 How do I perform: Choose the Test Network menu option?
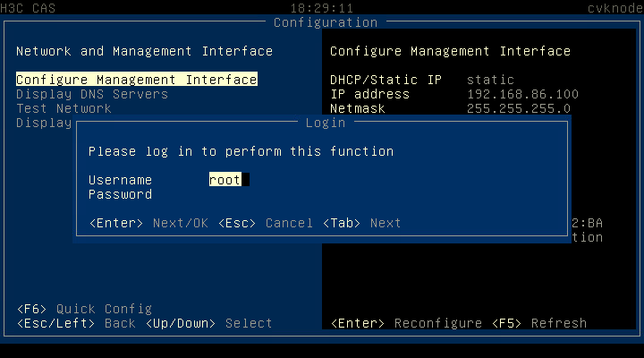(x=64, y=108)
